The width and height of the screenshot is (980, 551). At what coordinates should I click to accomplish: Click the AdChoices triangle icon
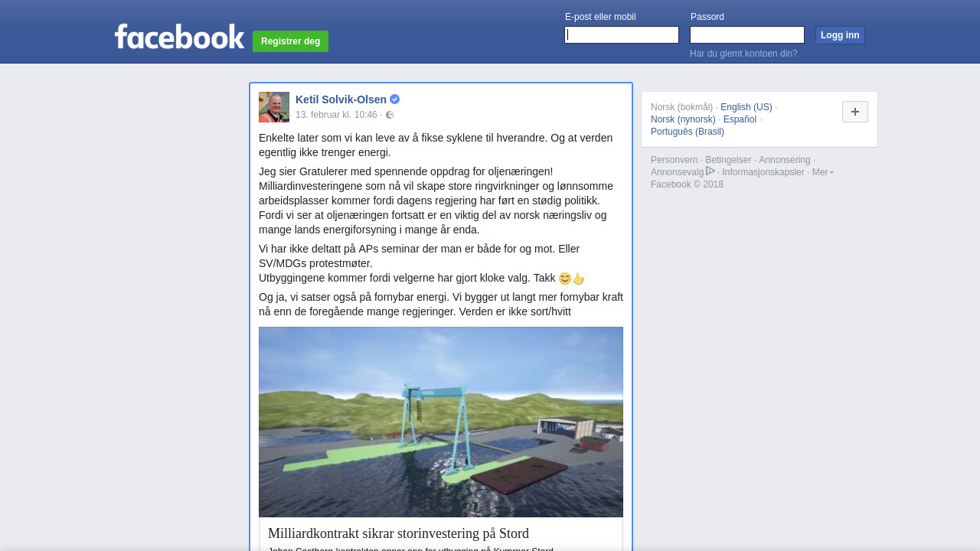click(710, 171)
